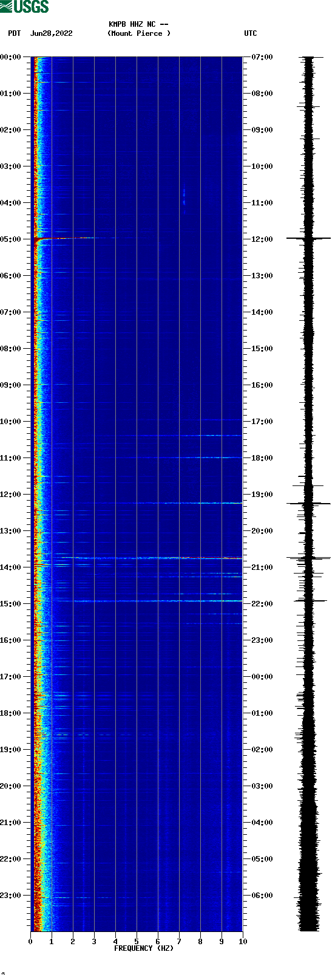Click the 8 Hz frequency tick label
335x980 pixels.
click(200, 942)
